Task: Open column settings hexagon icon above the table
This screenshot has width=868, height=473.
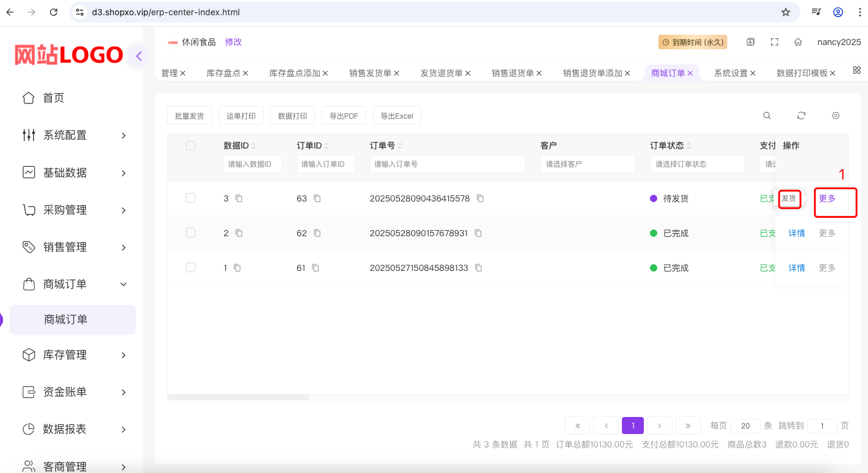Action: coord(836,116)
